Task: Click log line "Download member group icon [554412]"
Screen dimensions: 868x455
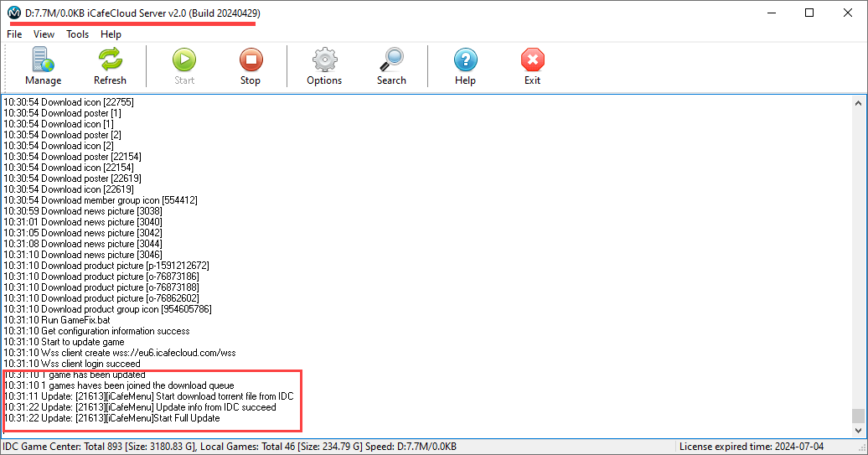Action: click(x=101, y=199)
